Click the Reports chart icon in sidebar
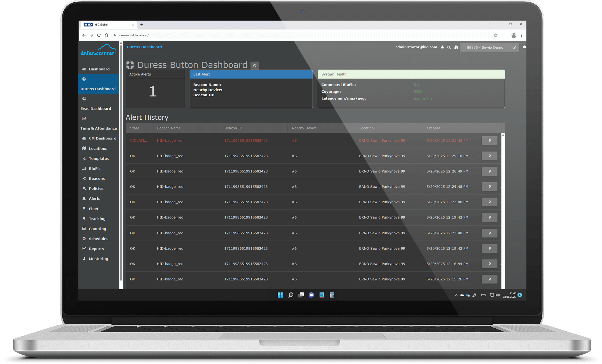The height and width of the screenshot is (364, 602). (84, 248)
